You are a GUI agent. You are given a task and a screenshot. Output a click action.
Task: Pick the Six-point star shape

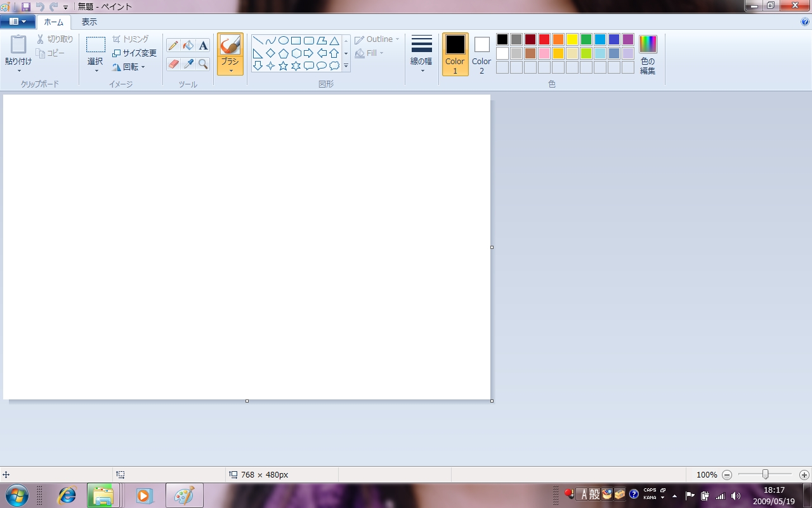click(x=296, y=65)
